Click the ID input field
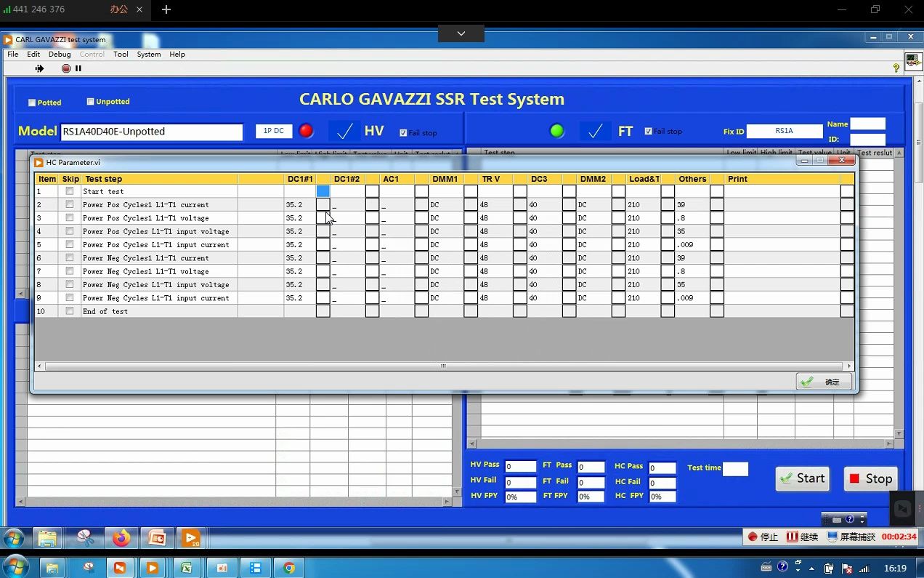The height and width of the screenshot is (578, 924). click(868, 139)
